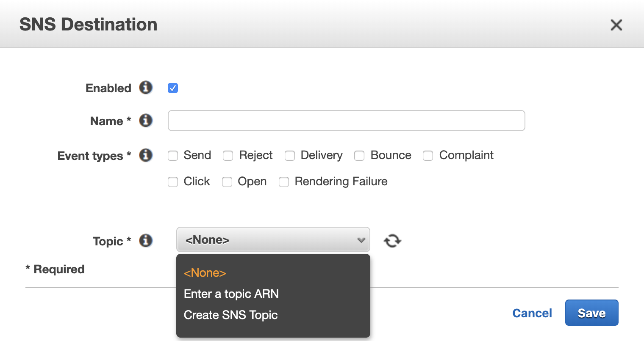Choose <None> from the topic list
The height and width of the screenshot is (341, 644).
tap(205, 273)
